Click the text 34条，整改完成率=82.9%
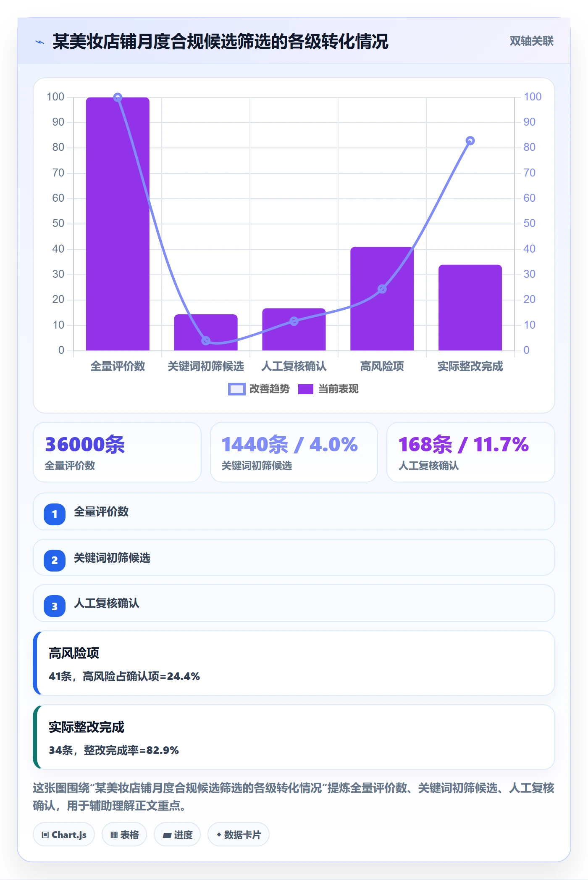588x880 pixels. [x=114, y=750]
